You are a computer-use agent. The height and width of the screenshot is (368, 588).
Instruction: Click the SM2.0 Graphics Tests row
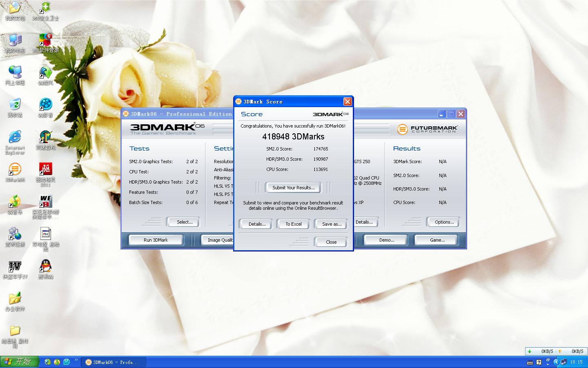(x=163, y=162)
